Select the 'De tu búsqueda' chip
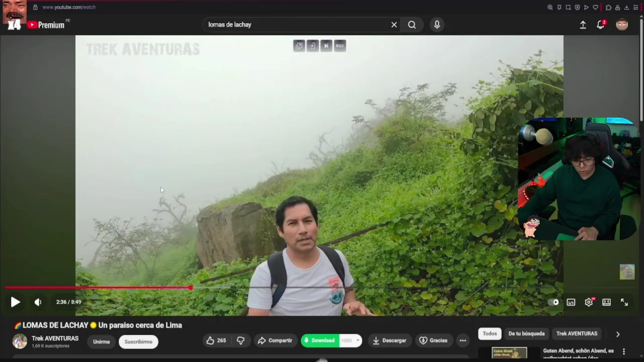644x362 pixels. pos(526,333)
